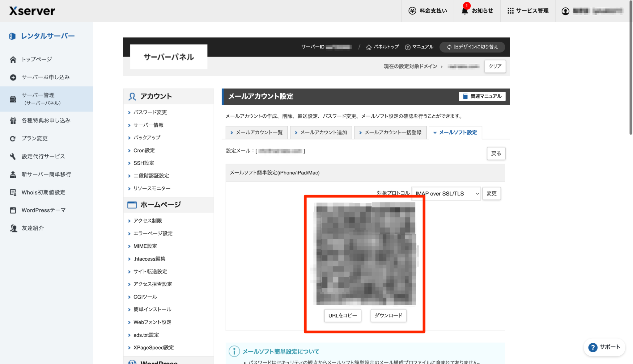Open notifications via the bell icon
633x364 pixels.
(465, 11)
